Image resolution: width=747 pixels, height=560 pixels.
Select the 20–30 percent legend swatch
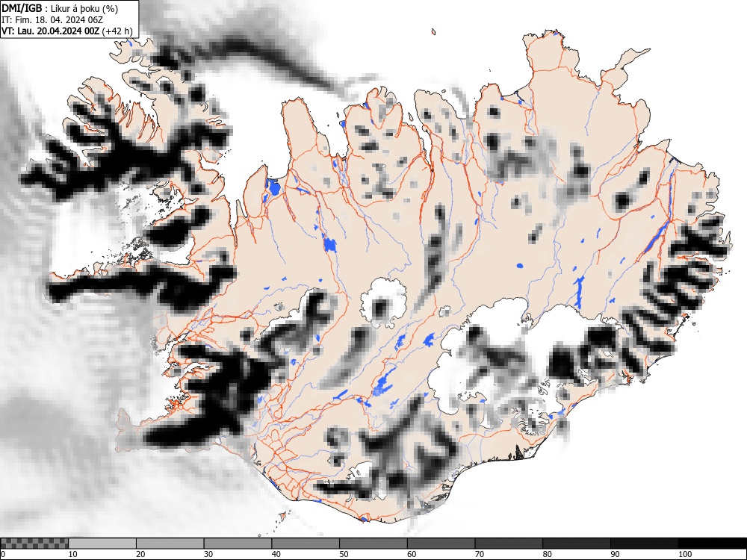(x=170, y=544)
